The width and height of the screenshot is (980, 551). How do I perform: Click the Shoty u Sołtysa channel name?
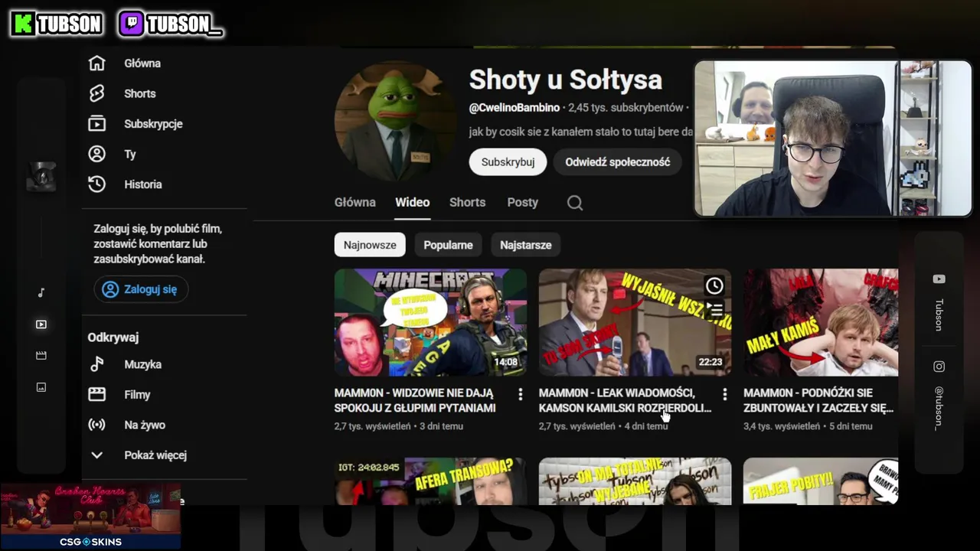pos(565,80)
